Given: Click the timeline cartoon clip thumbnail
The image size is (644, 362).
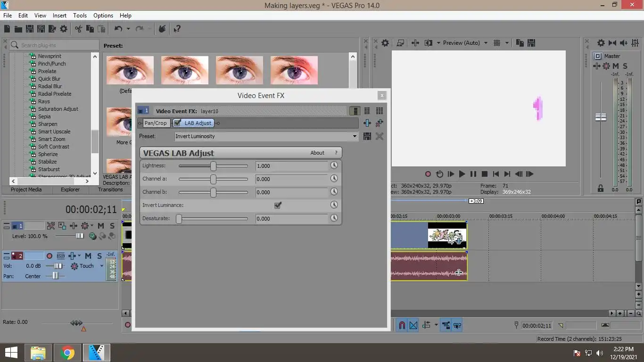Looking at the screenshot, I should point(447,235).
